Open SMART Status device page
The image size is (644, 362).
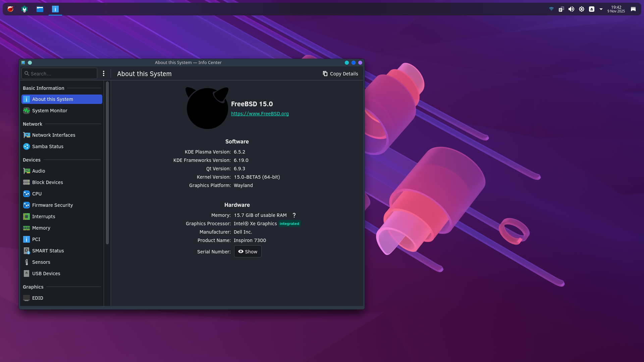point(48,251)
